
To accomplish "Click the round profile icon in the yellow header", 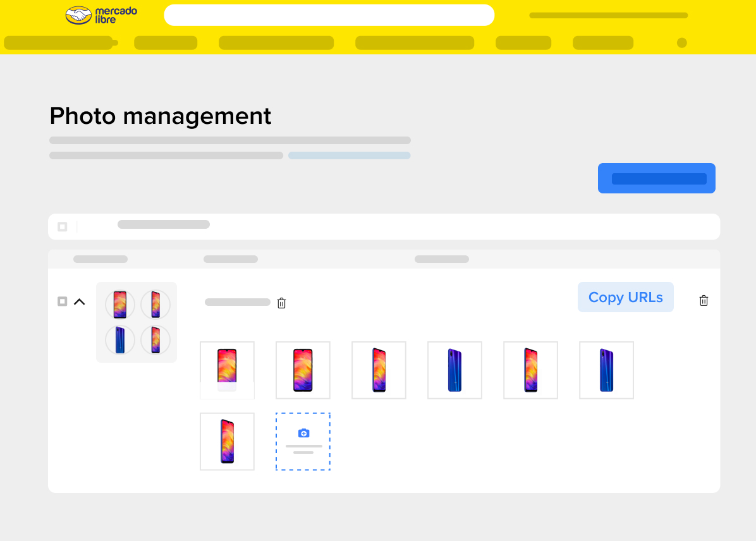I will pyautogui.click(x=681, y=43).
